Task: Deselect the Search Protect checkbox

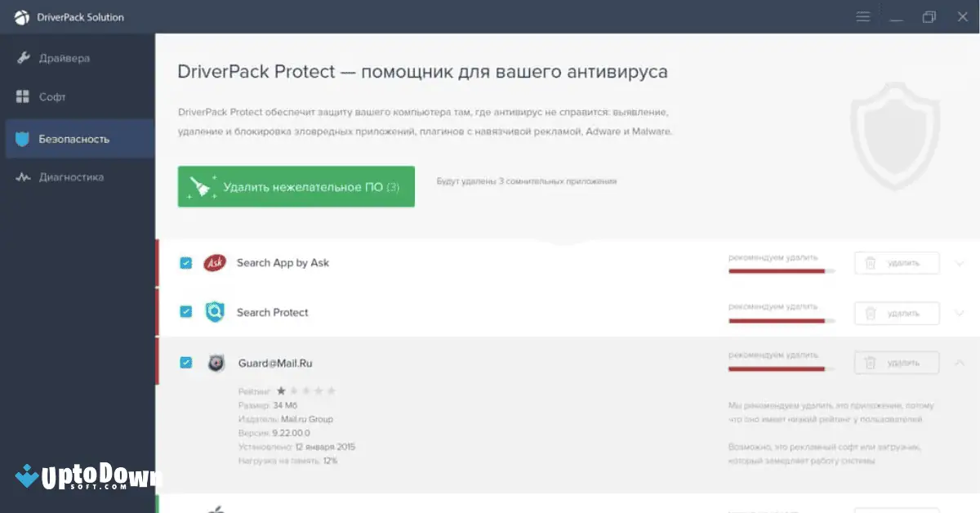Action: coord(185,312)
